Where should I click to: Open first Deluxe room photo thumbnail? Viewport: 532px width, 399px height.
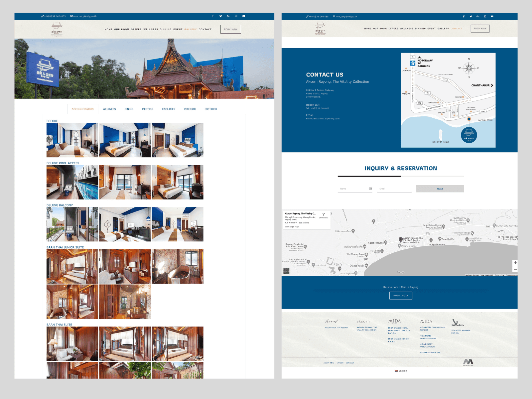click(72, 140)
